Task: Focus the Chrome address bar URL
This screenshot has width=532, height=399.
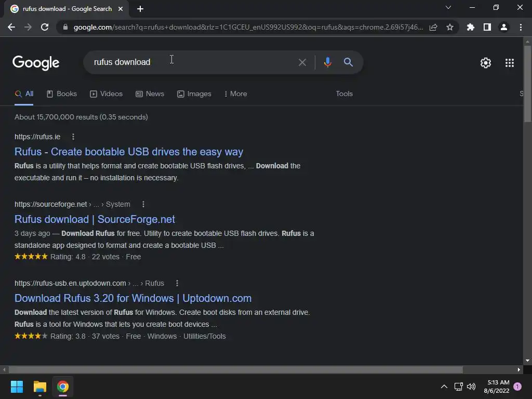Action: (248, 27)
